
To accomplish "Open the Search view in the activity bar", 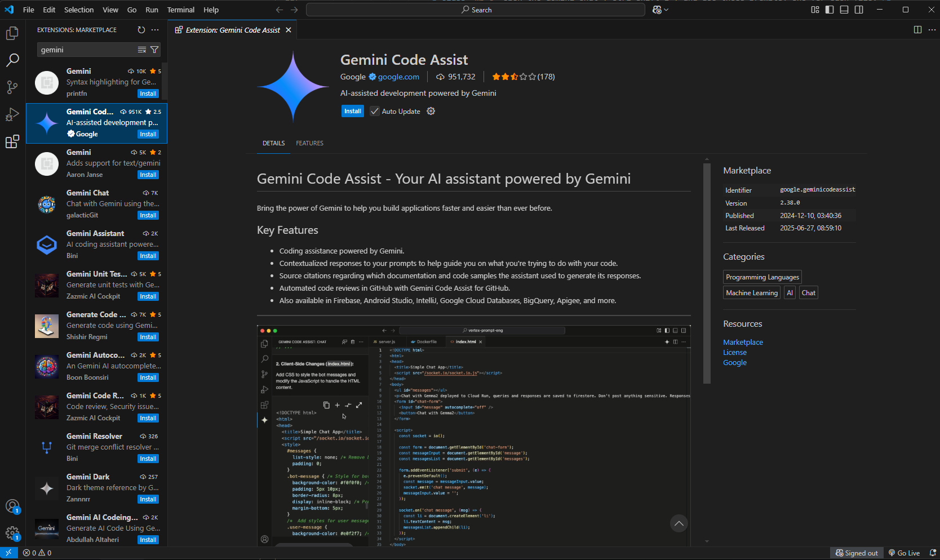I will point(12,60).
